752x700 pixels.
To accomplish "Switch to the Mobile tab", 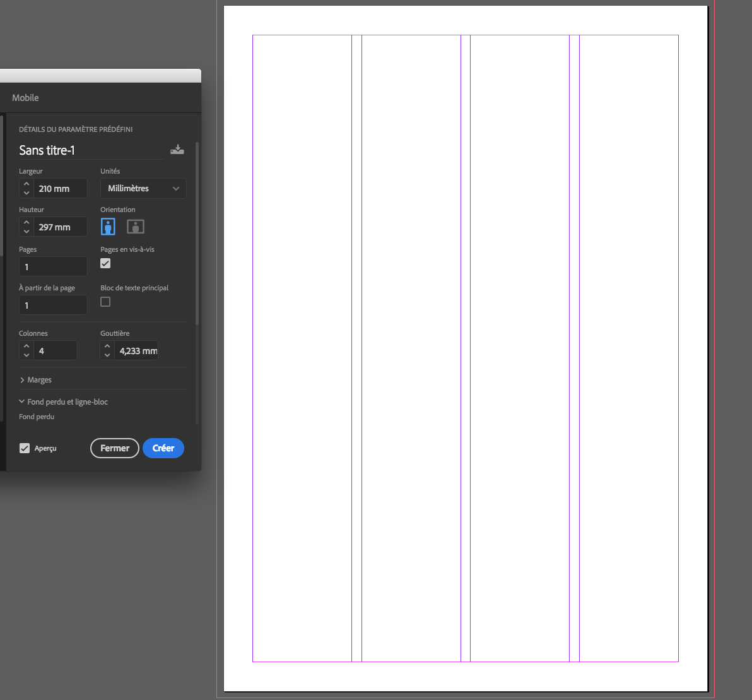I will click(25, 98).
